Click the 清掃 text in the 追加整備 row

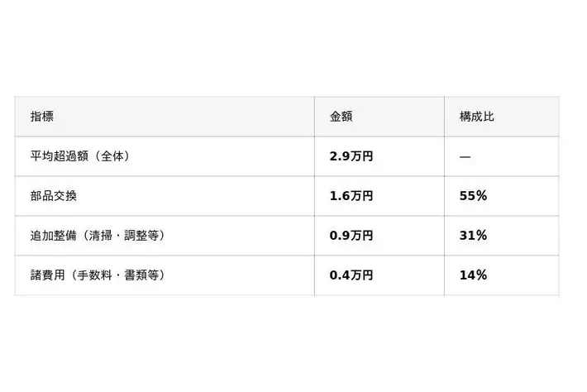click(x=100, y=236)
